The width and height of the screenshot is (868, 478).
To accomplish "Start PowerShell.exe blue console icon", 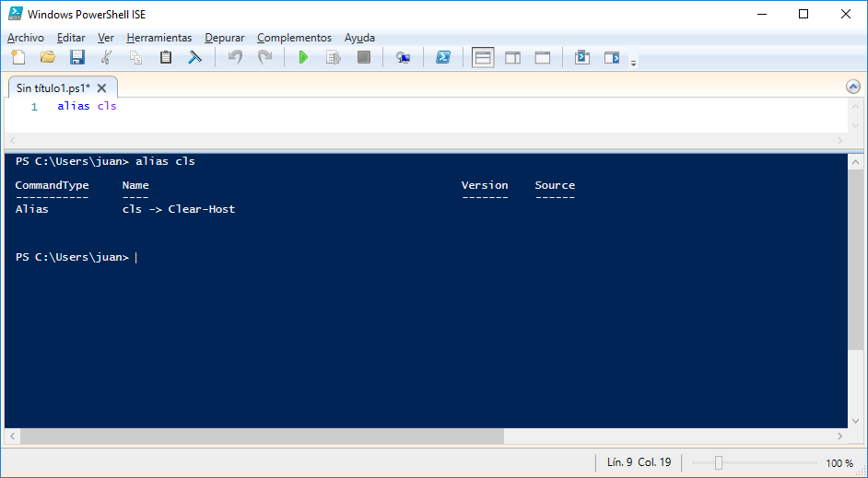I will tap(443, 57).
